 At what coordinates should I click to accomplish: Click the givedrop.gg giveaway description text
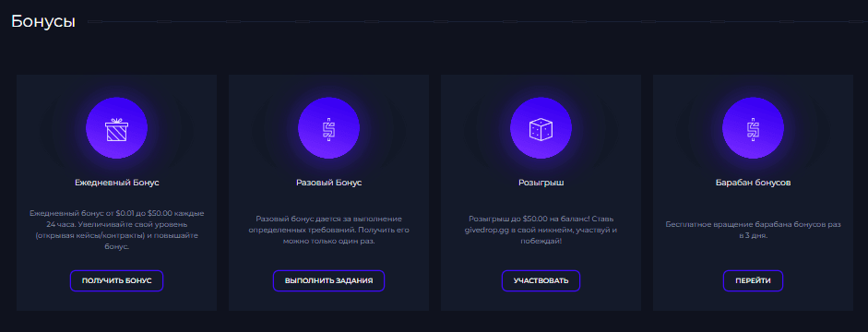(x=541, y=230)
